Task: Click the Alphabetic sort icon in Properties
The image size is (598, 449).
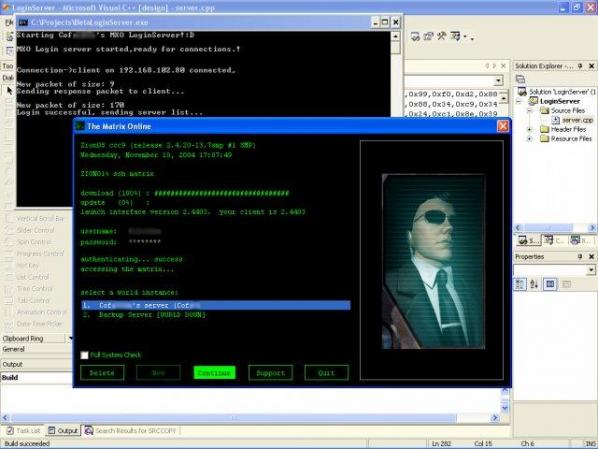Action: pyautogui.click(x=534, y=284)
